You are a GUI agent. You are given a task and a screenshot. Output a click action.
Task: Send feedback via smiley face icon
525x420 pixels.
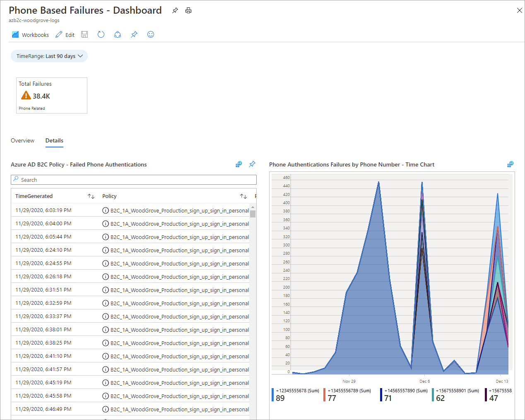tap(151, 34)
